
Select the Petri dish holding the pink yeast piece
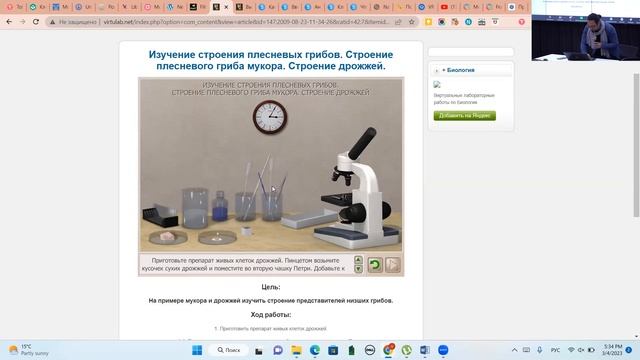pos(168,237)
